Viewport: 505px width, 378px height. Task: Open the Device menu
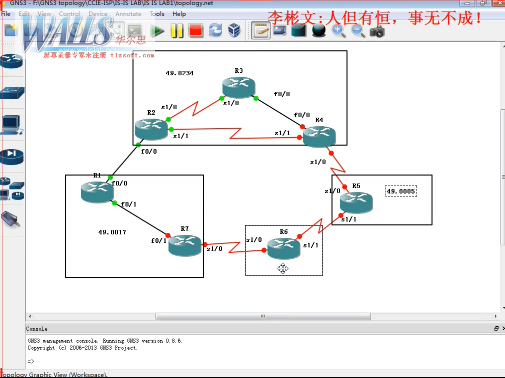pyautogui.click(x=98, y=14)
